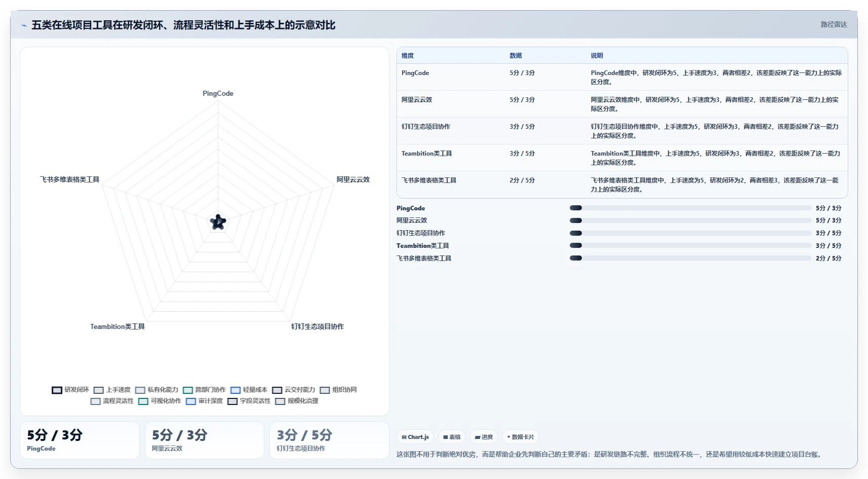Click the Teambition类工具 axis label on the radar
This screenshot has height=479, width=868.
[117, 326]
